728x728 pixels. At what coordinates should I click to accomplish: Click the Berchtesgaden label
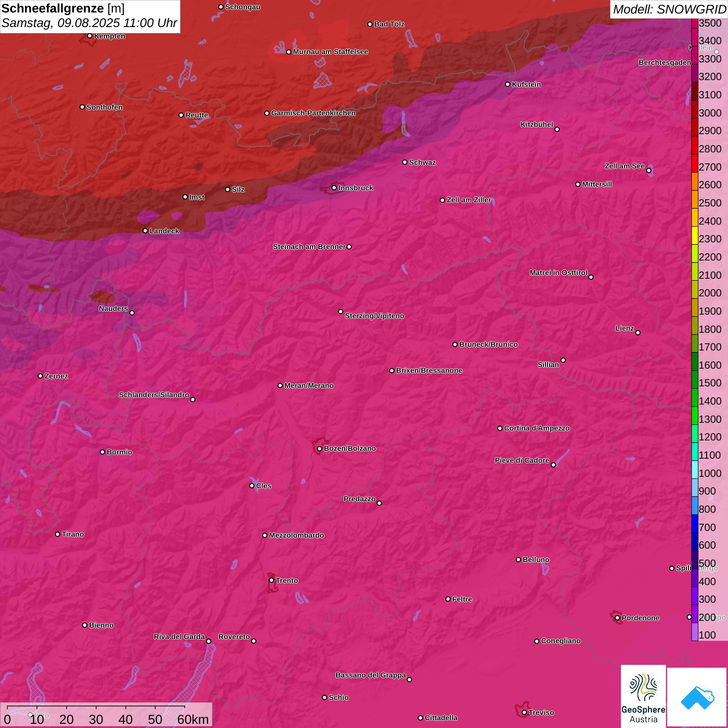click(x=665, y=62)
